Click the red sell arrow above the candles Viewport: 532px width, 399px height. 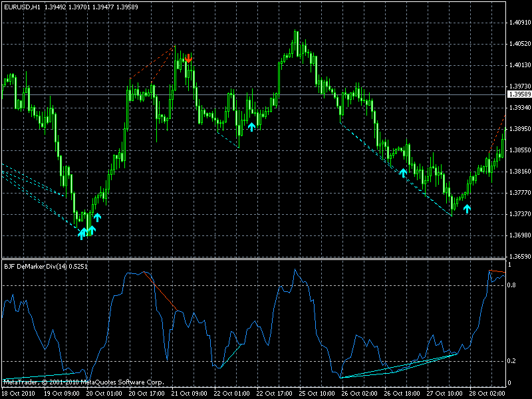pyautogui.click(x=188, y=58)
